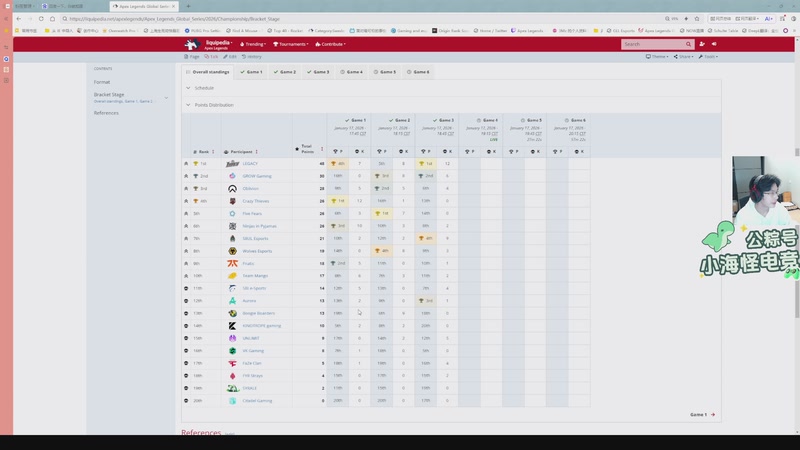The image size is (800, 450).
Task: Open the Wolves Esports team link
Action: click(257, 251)
